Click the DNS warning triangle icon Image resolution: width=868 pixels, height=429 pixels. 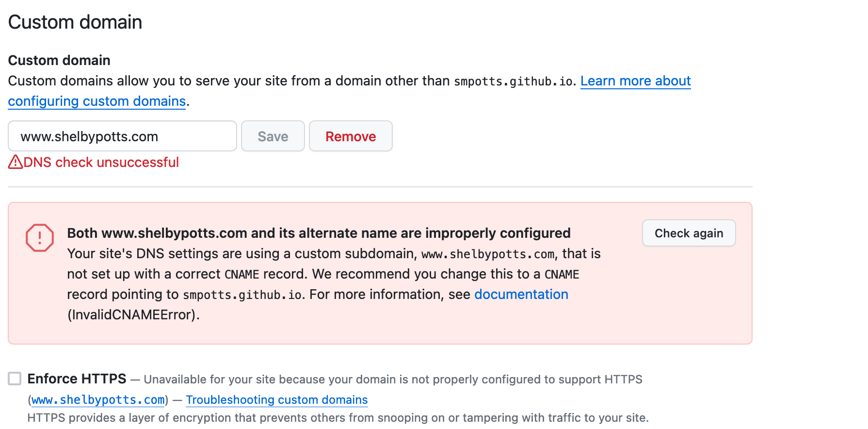coord(16,162)
